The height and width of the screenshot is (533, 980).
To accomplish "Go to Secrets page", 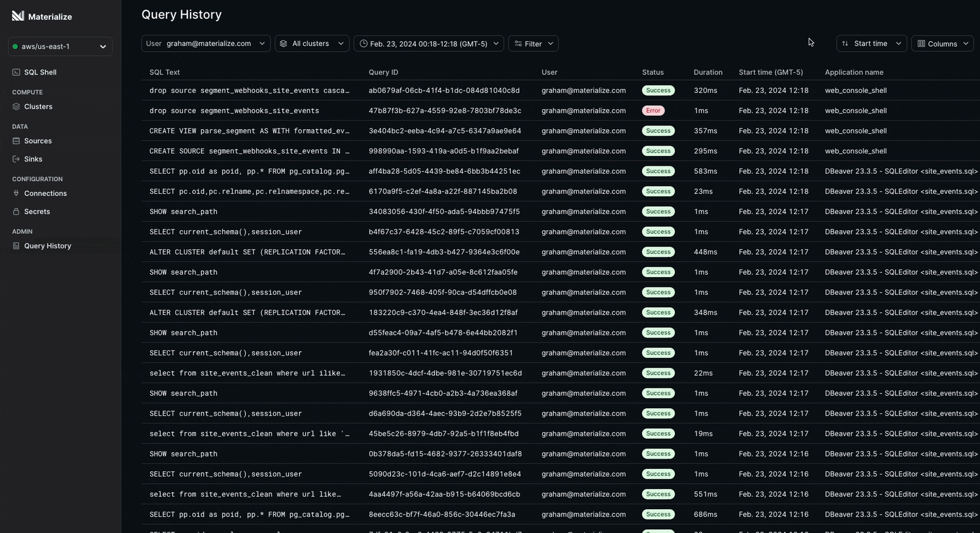I will (x=37, y=212).
